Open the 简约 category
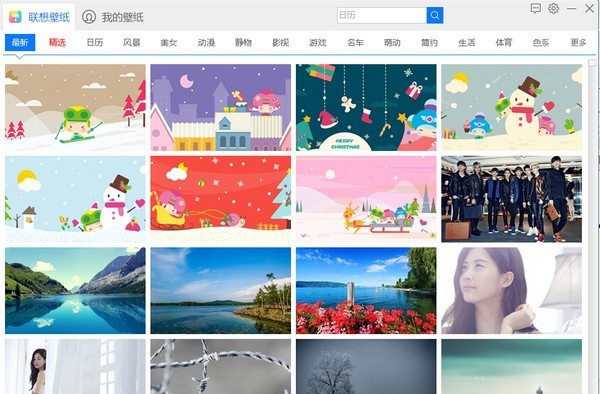The height and width of the screenshot is (394, 600). (x=429, y=42)
